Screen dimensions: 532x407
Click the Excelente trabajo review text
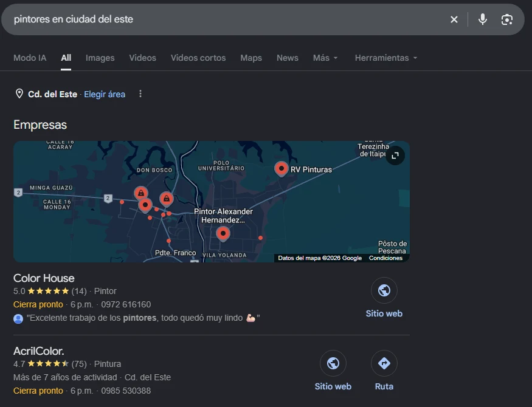pos(143,318)
